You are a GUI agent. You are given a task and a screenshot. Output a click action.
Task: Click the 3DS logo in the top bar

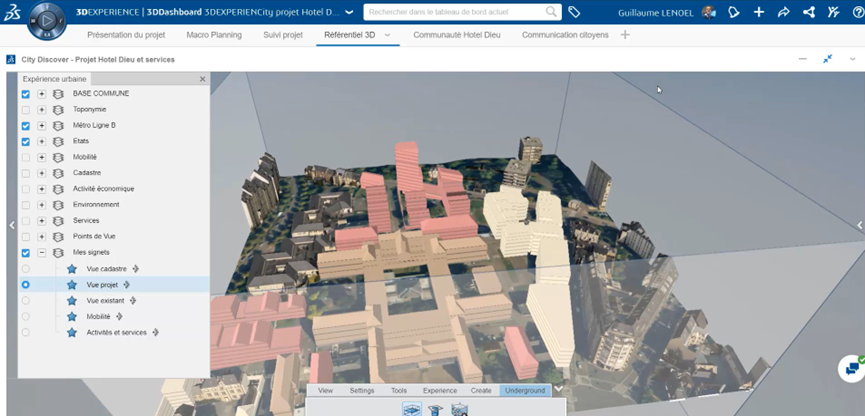12,12
